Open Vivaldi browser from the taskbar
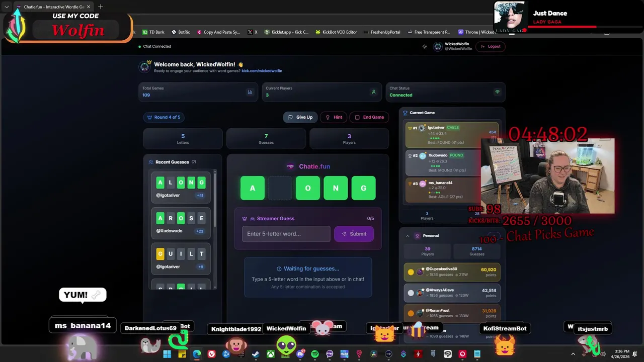644x362 pixels. click(x=211, y=354)
